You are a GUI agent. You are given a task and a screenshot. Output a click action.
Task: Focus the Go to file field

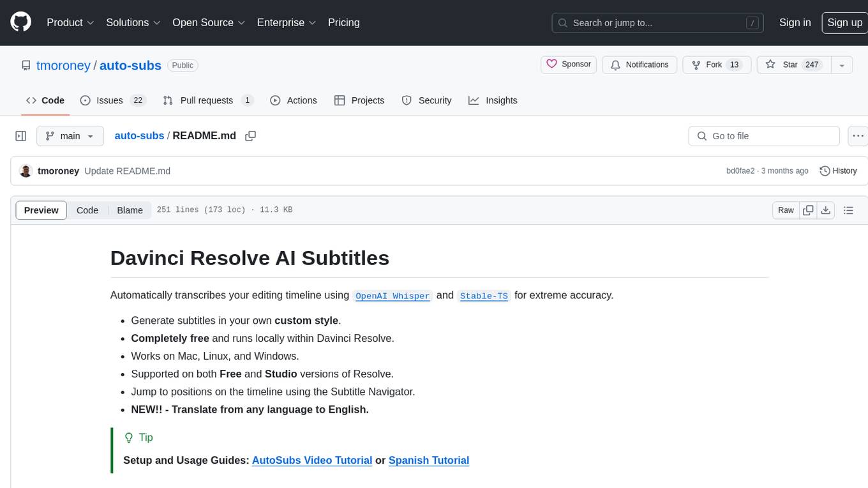point(764,136)
